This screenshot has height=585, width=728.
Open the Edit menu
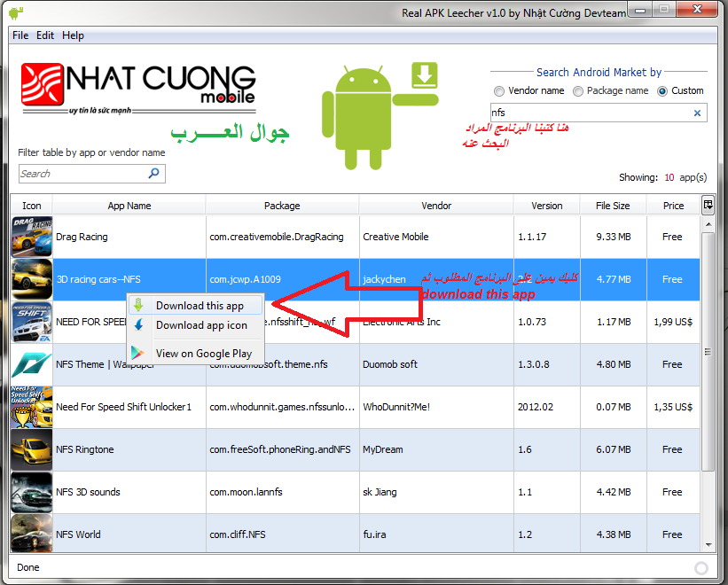[45, 35]
